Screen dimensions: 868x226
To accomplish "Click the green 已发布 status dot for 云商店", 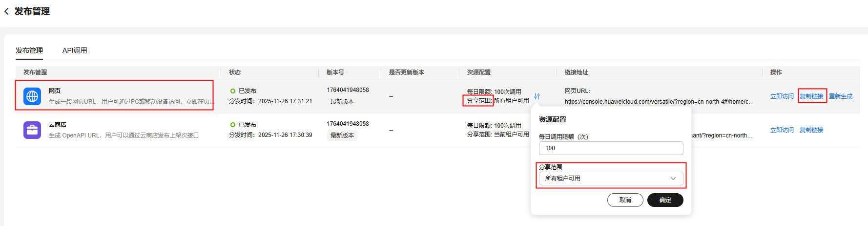I will pos(233,125).
